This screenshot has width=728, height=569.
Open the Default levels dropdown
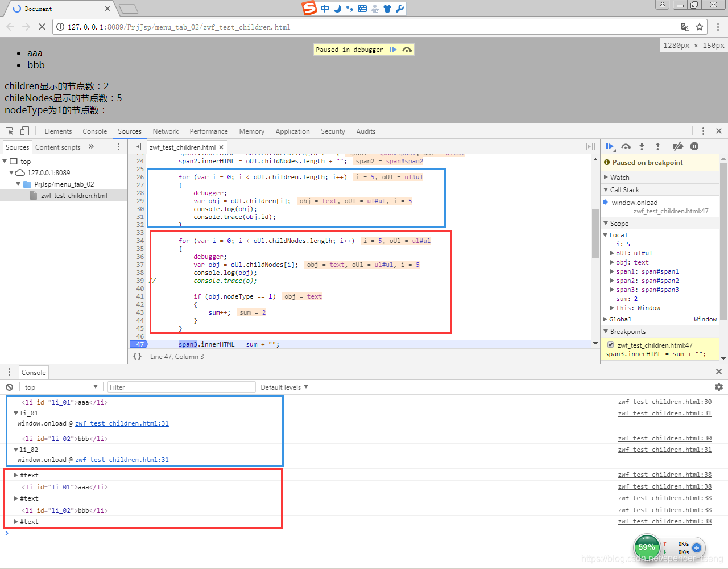[284, 387]
